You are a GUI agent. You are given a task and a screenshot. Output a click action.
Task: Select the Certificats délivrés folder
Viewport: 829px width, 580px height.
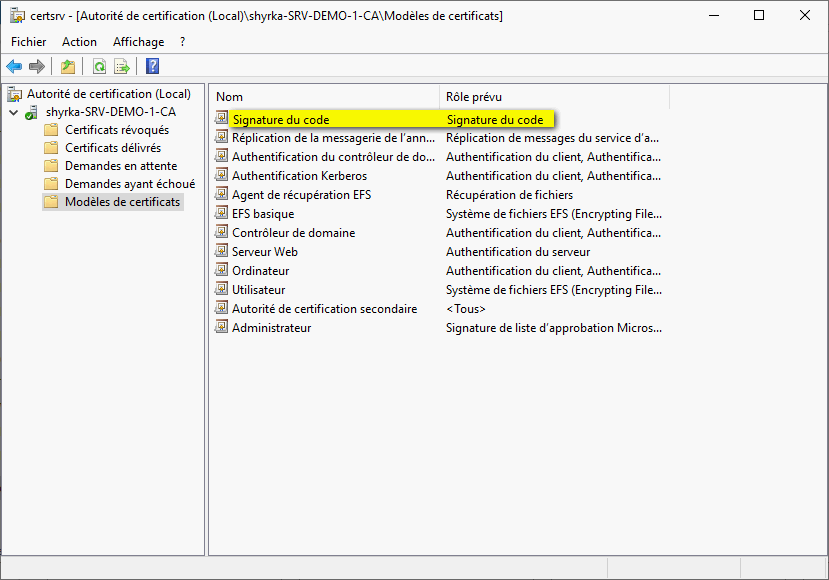click(112, 148)
